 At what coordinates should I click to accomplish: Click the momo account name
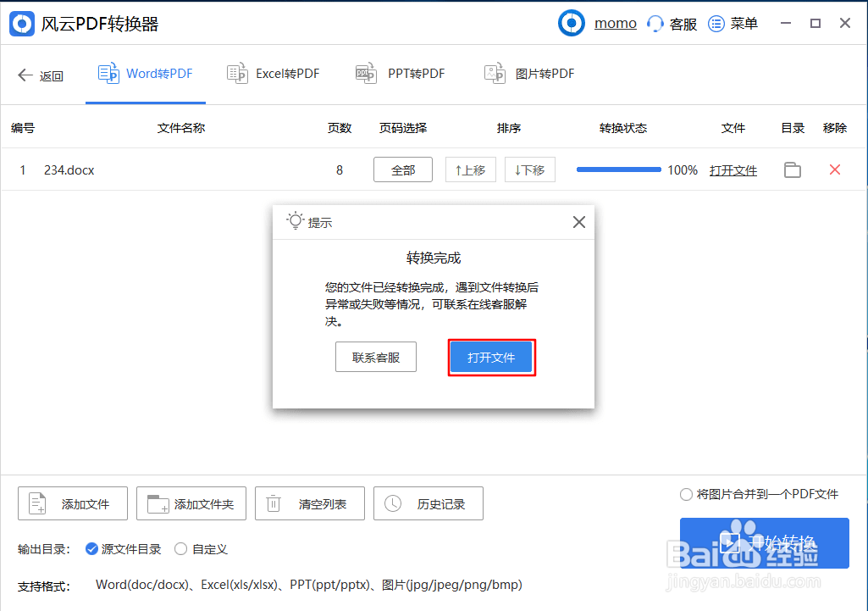pos(616,23)
